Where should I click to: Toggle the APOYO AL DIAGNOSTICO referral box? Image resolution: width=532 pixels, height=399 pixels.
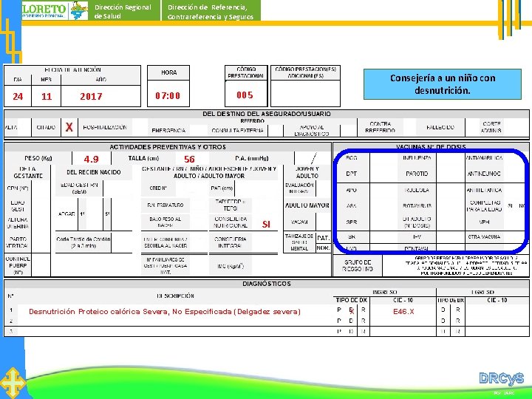click(348, 131)
